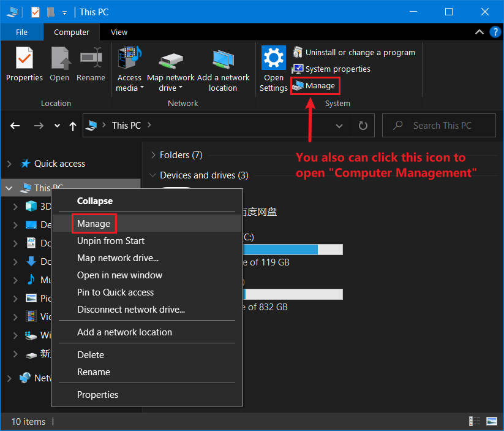Image resolution: width=504 pixels, height=431 pixels.
Task: Expand the Quick access tree node
Action: [x=9, y=164]
